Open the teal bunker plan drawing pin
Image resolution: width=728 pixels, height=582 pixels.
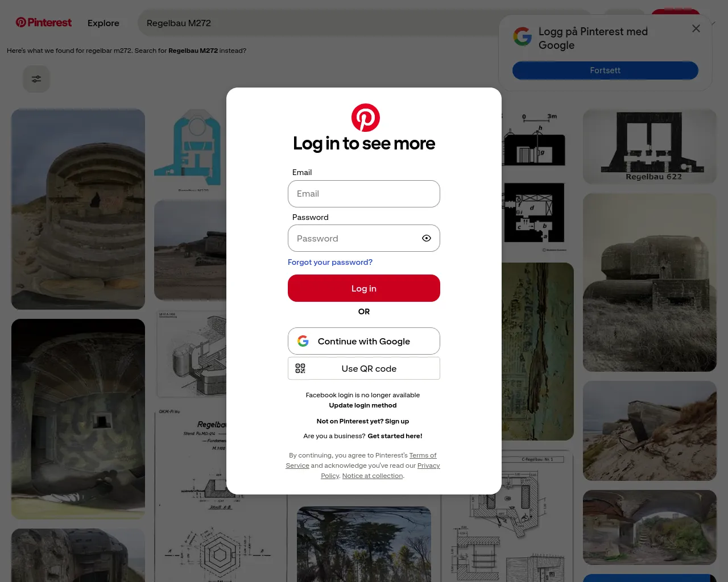[x=191, y=150]
